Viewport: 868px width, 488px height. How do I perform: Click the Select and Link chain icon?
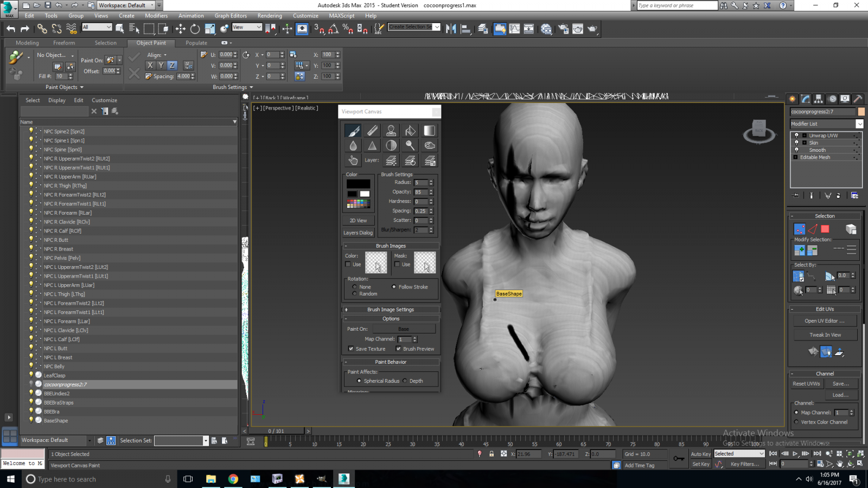coord(42,29)
